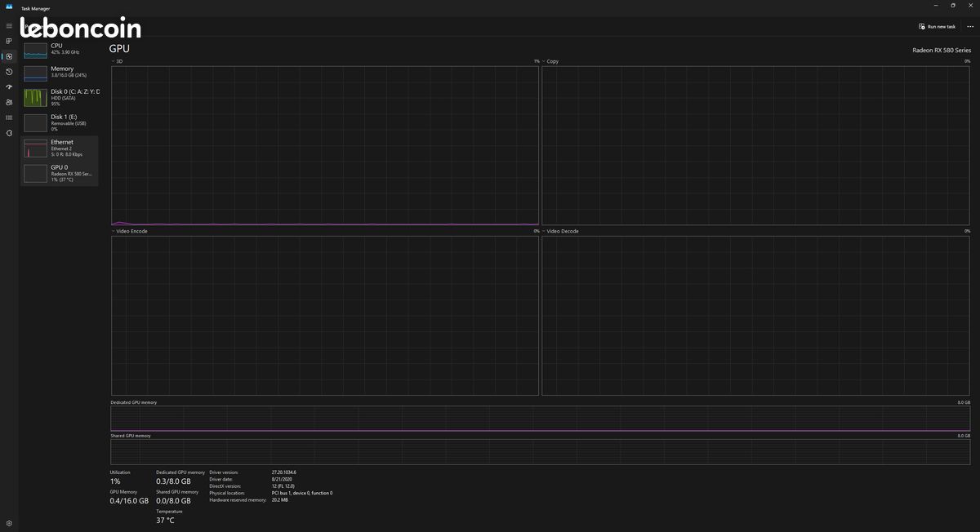Minimize the Task Manager window
The width and height of the screenshot is (980, 532).
tap(935, 6)
